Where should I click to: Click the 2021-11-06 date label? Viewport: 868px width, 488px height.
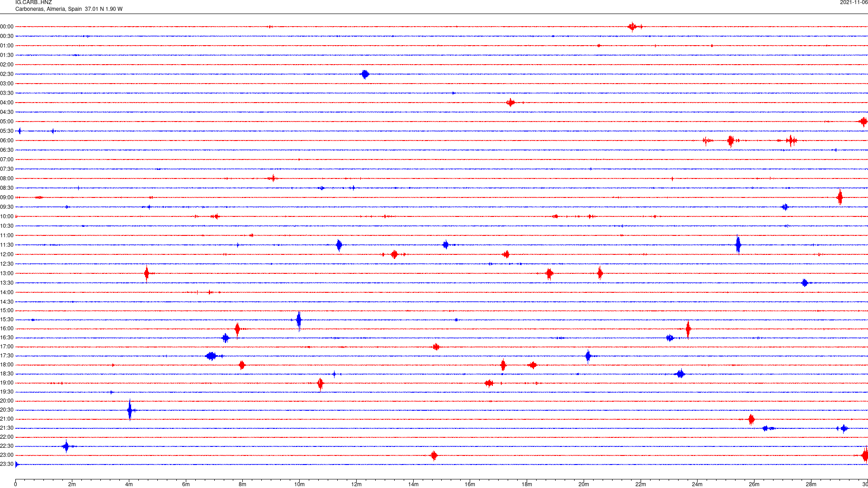[854, 3]
